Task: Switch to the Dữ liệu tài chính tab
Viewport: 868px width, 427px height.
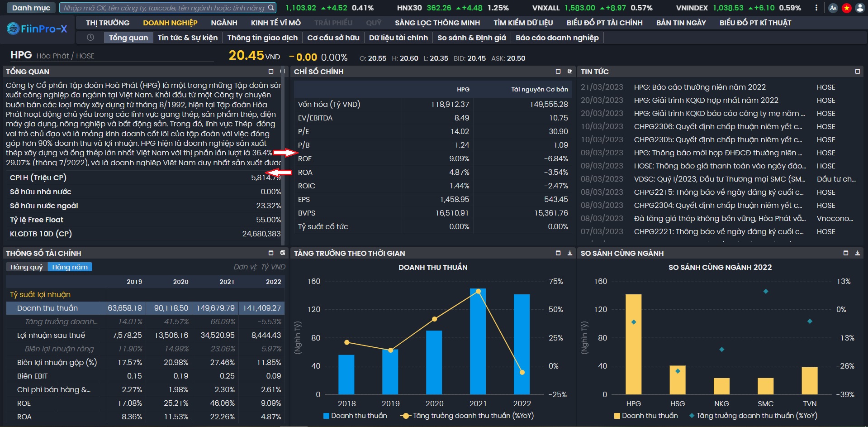Action: 398,38
